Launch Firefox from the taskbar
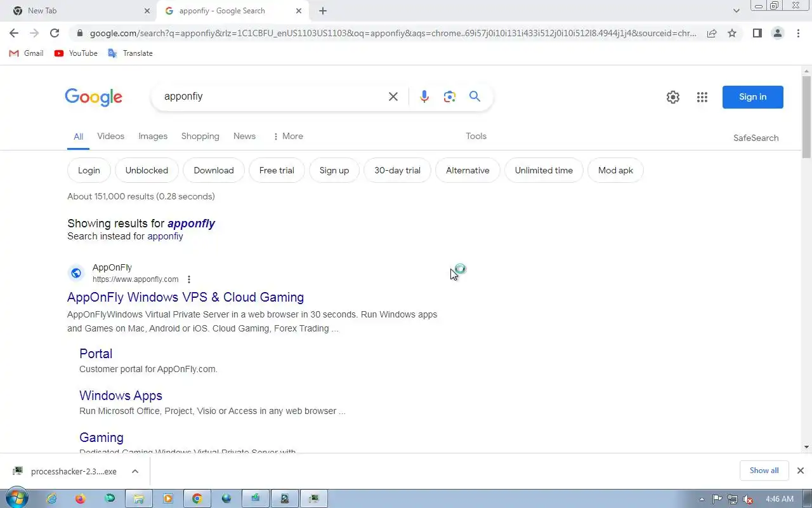This screenshot has height=508, width=812. point(80,499)
